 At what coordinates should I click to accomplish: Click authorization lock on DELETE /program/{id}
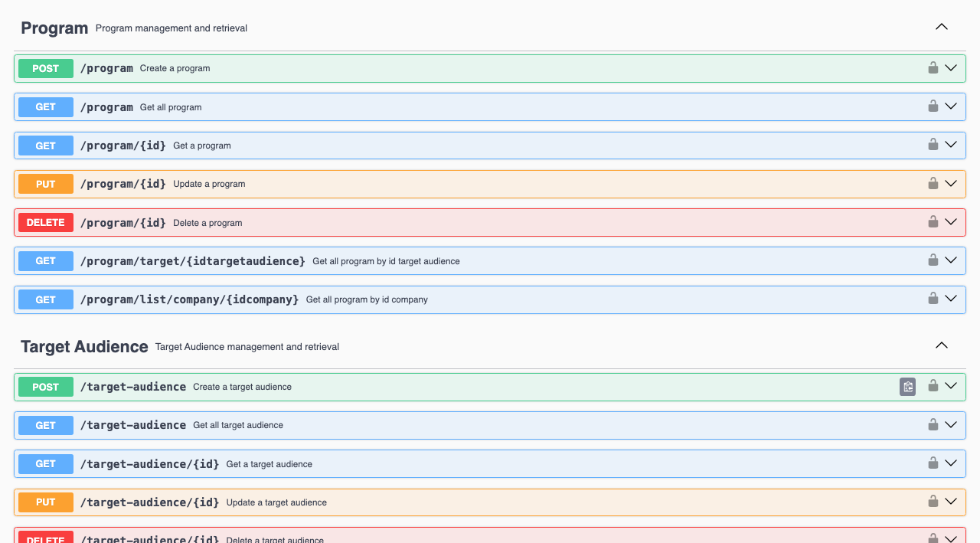933,222
